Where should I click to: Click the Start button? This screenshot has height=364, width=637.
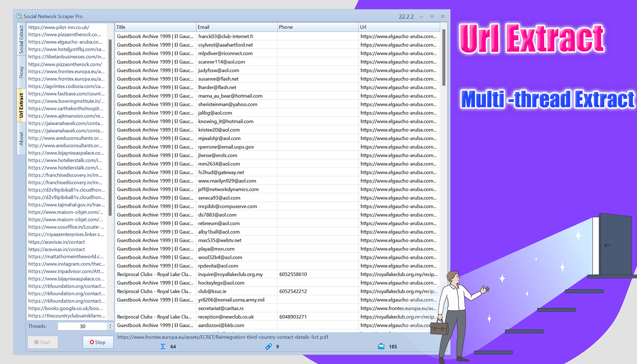42,342
